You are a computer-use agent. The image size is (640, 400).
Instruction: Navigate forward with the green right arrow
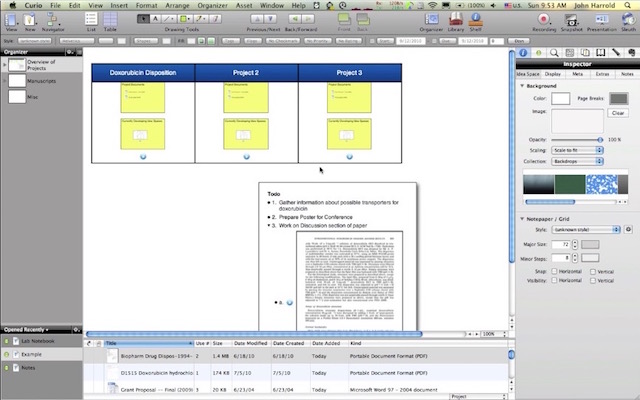pyautogui.click(x=308, y=19)
